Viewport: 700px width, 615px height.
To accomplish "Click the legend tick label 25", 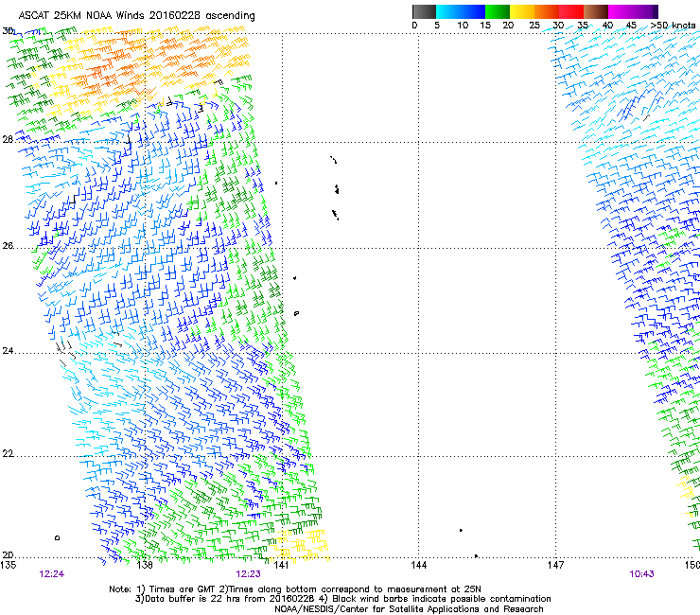I will click(x=534, y=26).
